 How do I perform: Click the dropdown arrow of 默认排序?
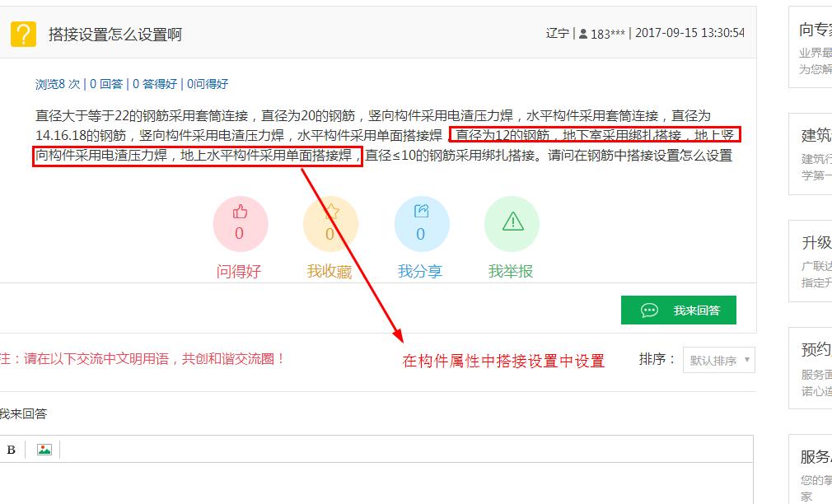746,360
